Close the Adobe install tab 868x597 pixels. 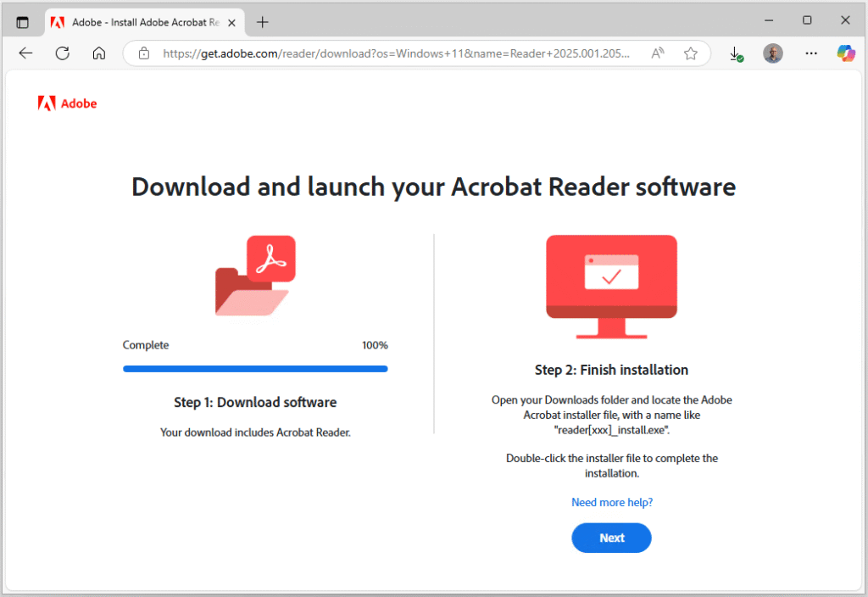(232, 22)
